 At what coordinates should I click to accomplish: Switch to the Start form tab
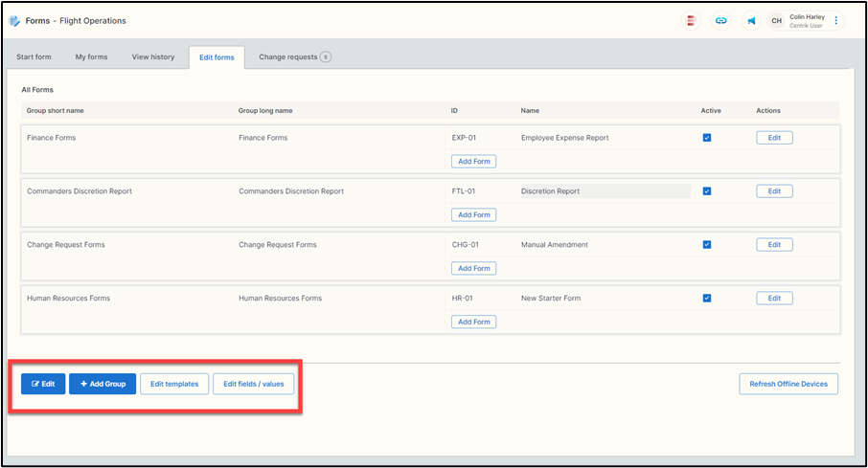pos(34,57)
